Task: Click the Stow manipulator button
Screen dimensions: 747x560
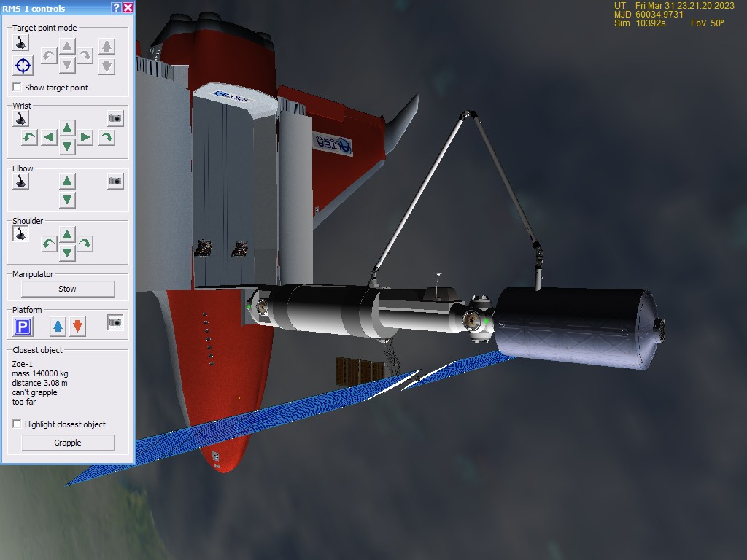Action: [68, 289]
